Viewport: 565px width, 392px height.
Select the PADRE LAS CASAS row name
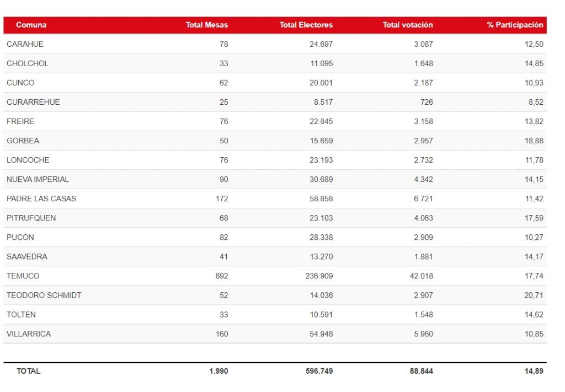[x=41, y=198]
